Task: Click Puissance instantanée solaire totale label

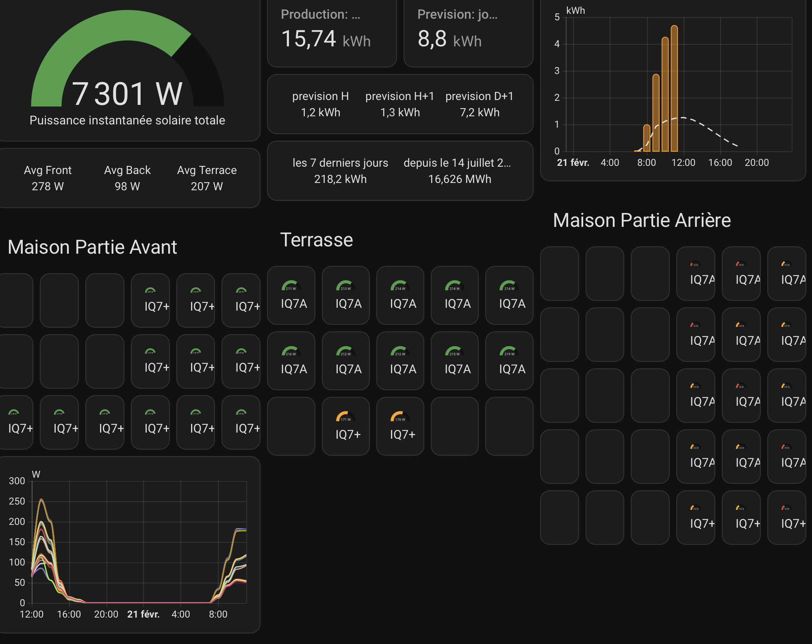Action: pyautogui.click(x=127, y=120)
